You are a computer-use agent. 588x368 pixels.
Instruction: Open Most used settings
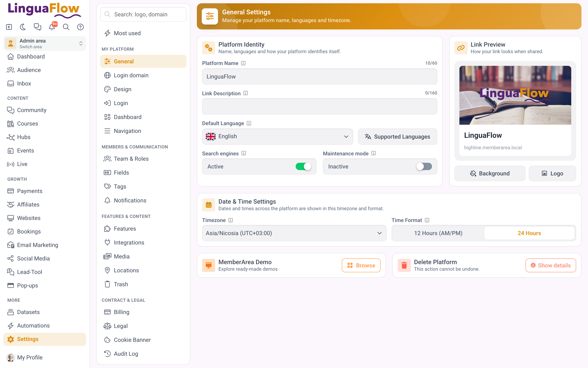[143, 33]
